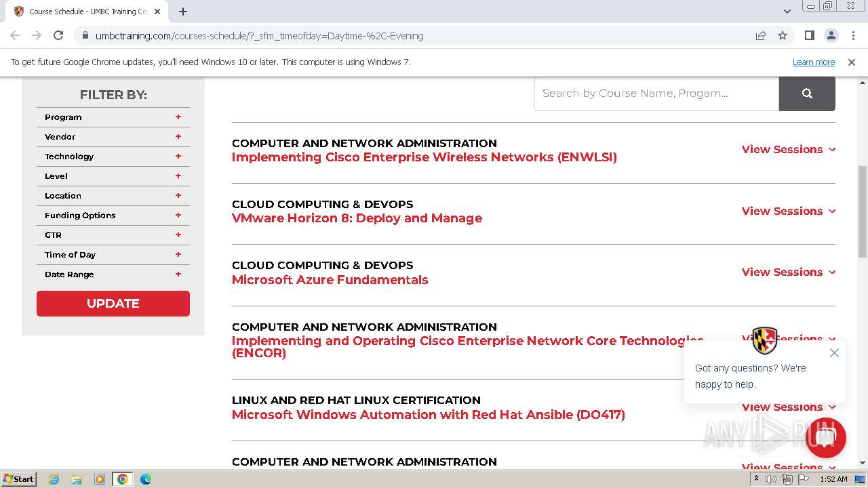Show hidden system tray icons
Screen dimensions: 868x488
tap(756, 479)
